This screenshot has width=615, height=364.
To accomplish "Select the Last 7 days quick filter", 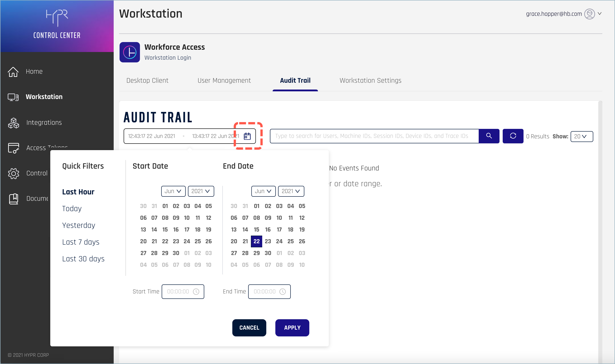I will (81, 242).
